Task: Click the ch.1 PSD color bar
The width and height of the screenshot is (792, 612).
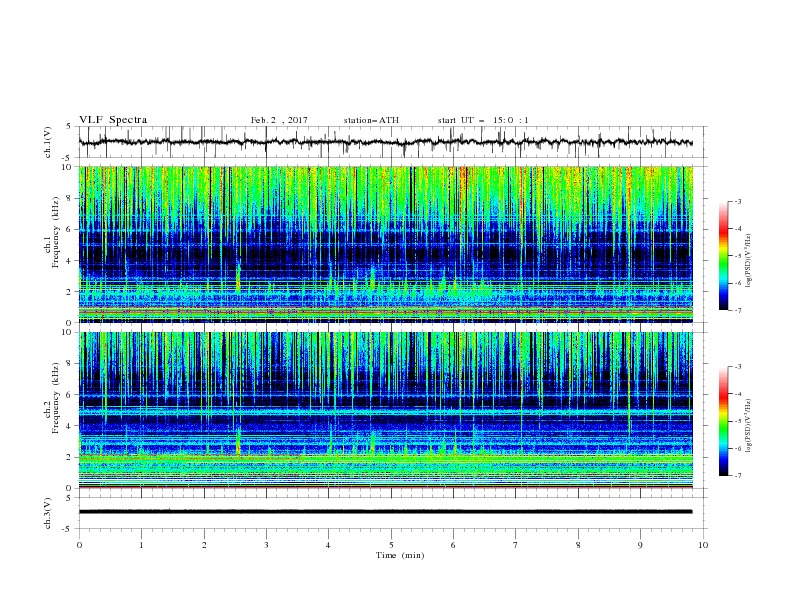Action: (723, 256)
